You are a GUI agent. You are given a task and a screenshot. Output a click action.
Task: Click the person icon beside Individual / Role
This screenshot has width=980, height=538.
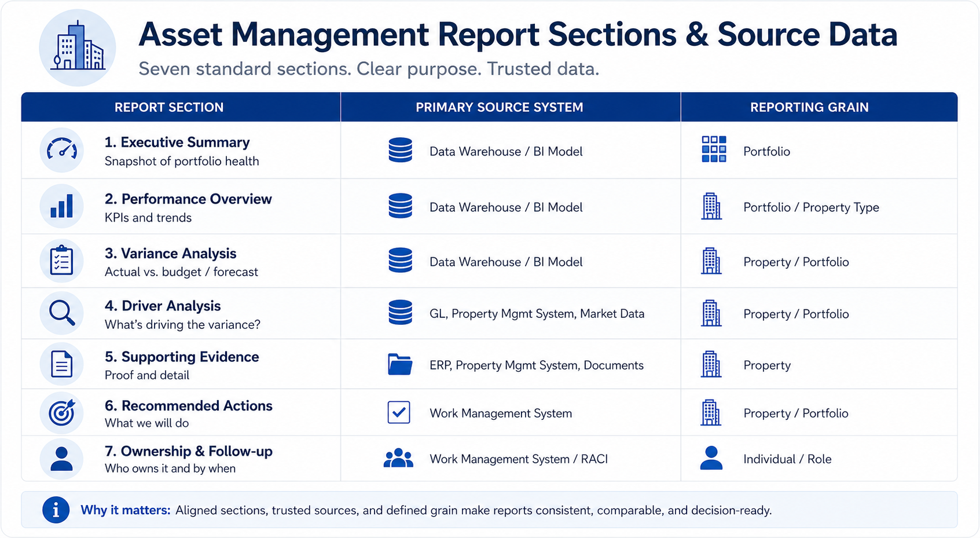(x=711, y=458)
